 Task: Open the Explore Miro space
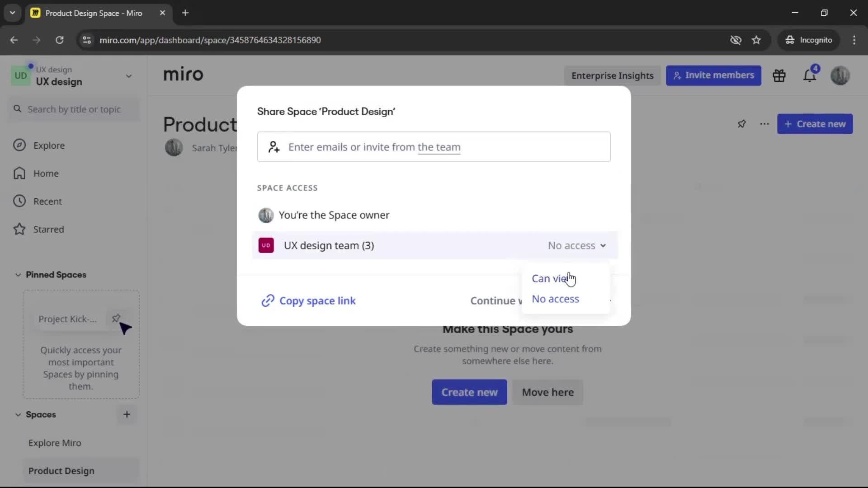coord(55,443)
